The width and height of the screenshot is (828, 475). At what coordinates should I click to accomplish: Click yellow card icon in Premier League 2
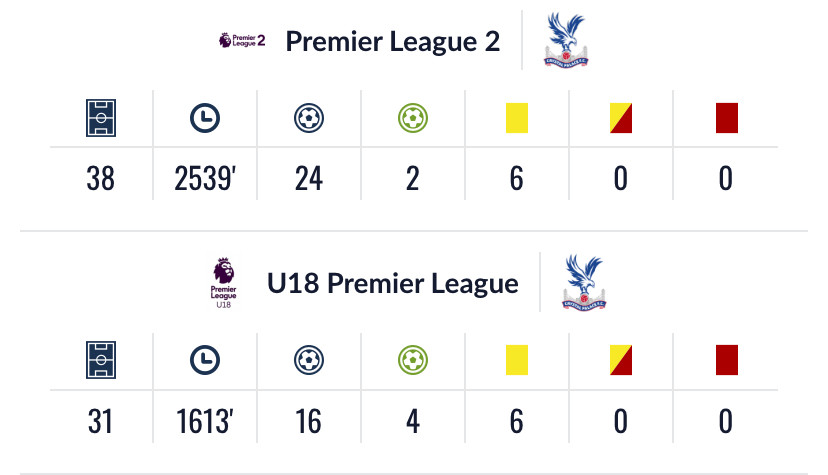pos(516,119)
